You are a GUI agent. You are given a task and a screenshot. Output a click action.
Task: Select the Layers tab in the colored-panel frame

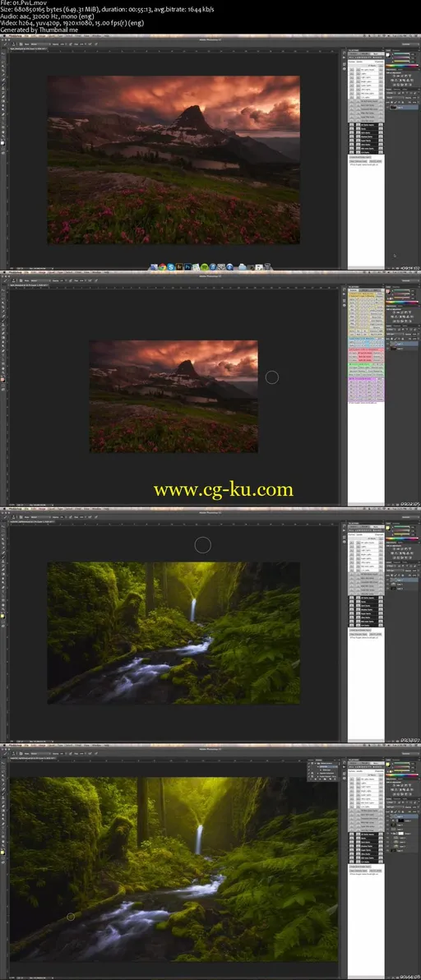click(389, 326)
